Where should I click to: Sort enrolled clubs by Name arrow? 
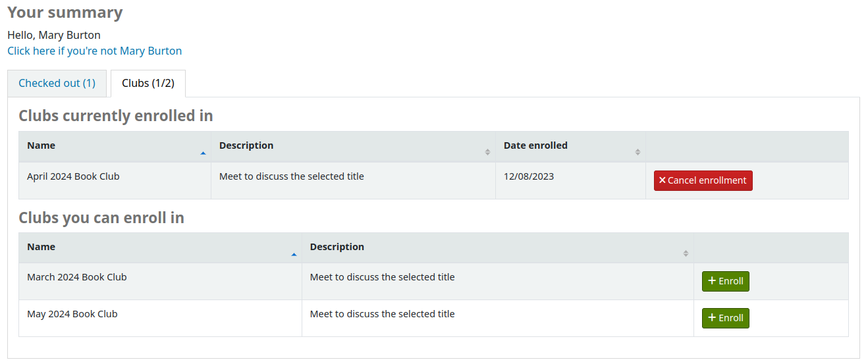tap(203, 153)
